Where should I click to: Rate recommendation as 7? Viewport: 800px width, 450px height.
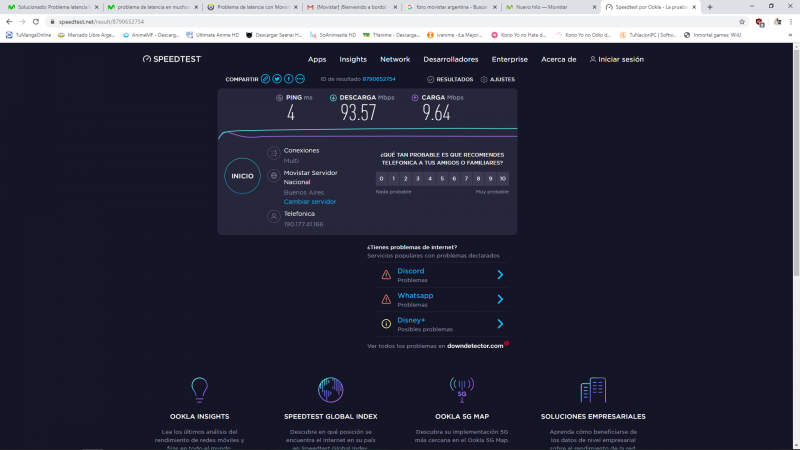point(466,179)
